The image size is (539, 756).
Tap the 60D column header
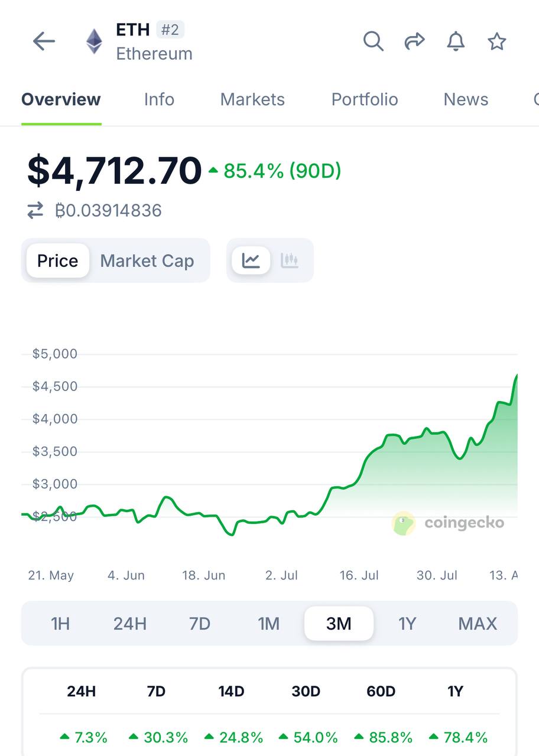click(381, 691)
